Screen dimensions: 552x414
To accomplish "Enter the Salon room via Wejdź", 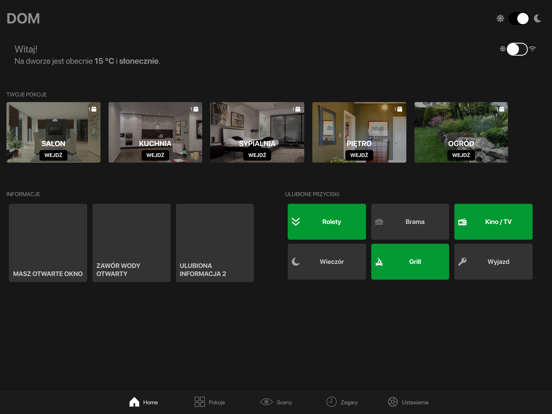I will click(53, 155).
